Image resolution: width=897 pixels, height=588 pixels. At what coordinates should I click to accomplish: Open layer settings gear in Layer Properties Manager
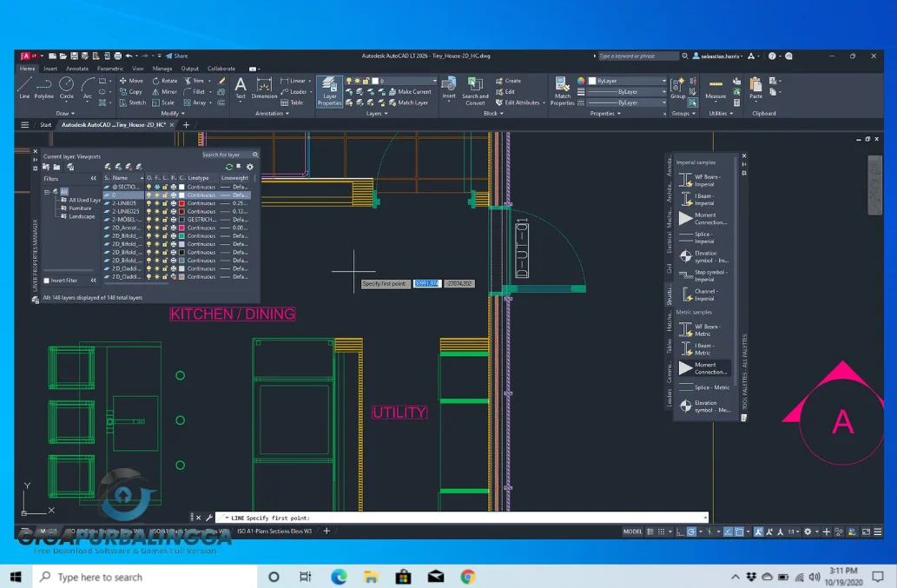[250, 167]
